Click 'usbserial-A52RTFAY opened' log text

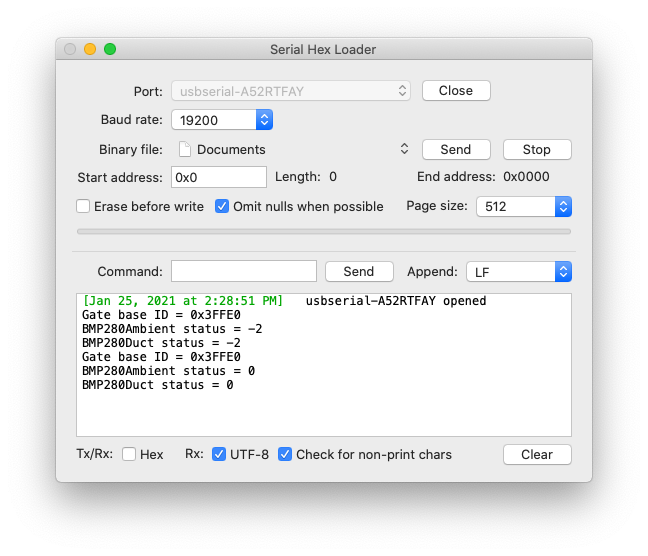pyautogui.click(x=396, y=301)
